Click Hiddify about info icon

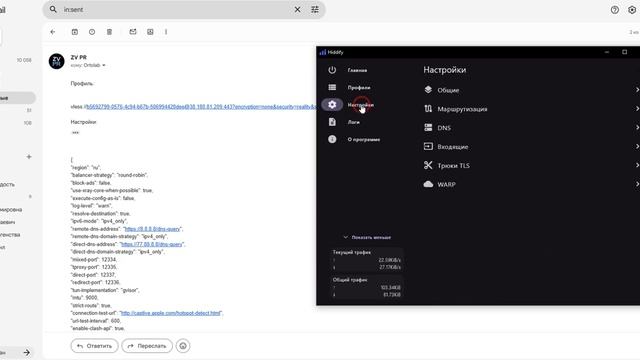pyautogui.click(x=332, y=139)
